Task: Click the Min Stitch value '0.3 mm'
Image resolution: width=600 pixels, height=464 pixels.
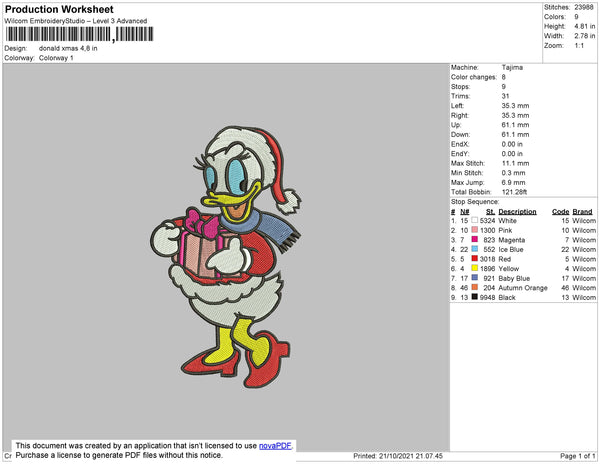Action: coord(514,173)
